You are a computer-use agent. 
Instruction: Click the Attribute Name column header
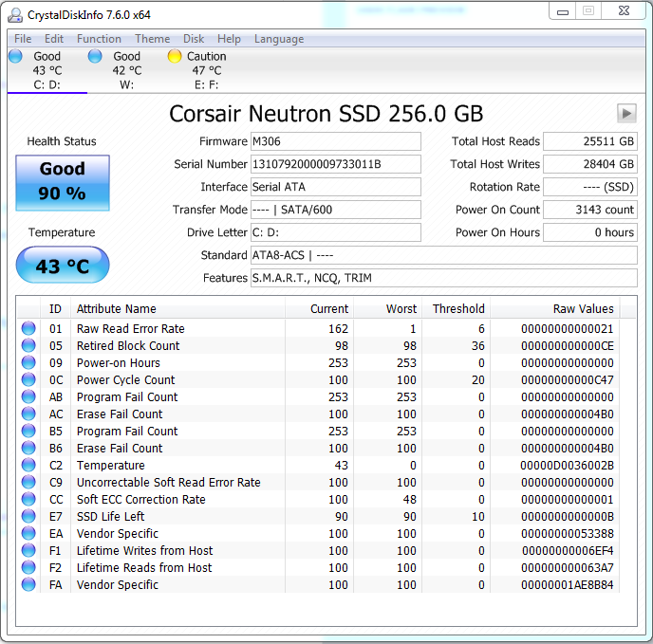click(x=116, y=308)
